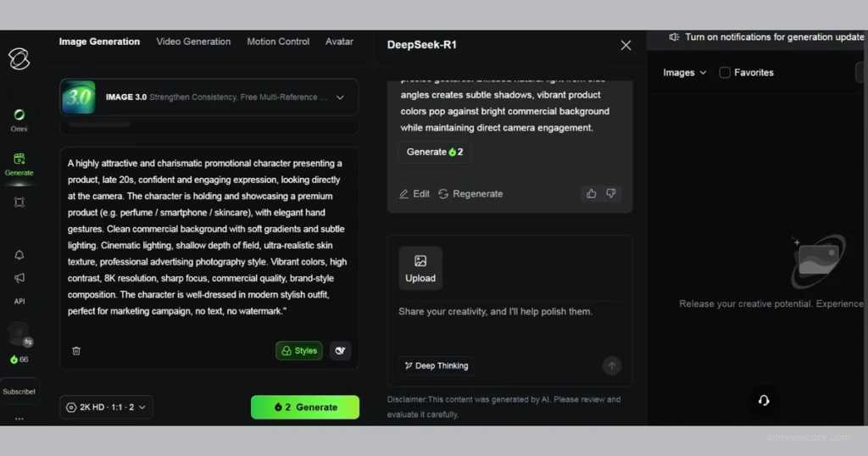Click the 'Share your creativity' input field

click(x=509, y=312)
